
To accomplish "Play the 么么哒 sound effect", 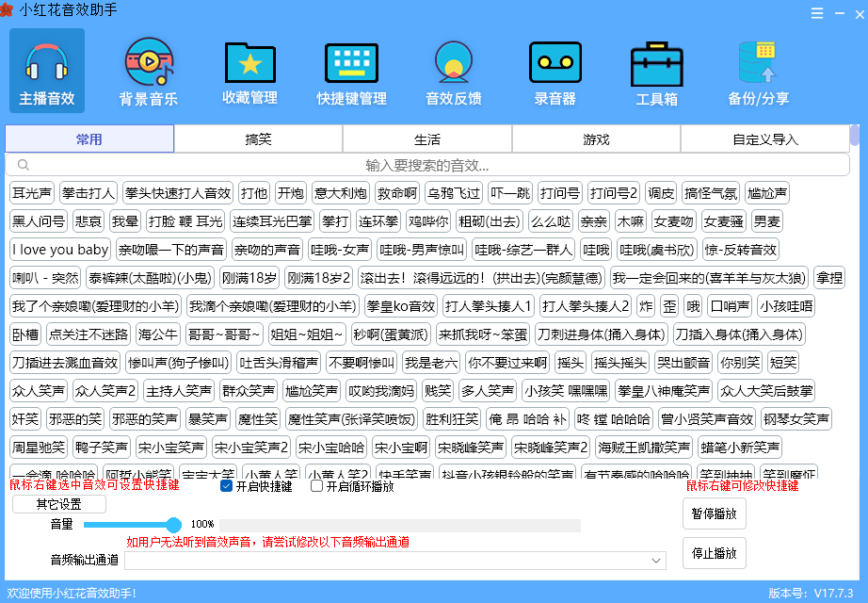I will pos(551,221).
